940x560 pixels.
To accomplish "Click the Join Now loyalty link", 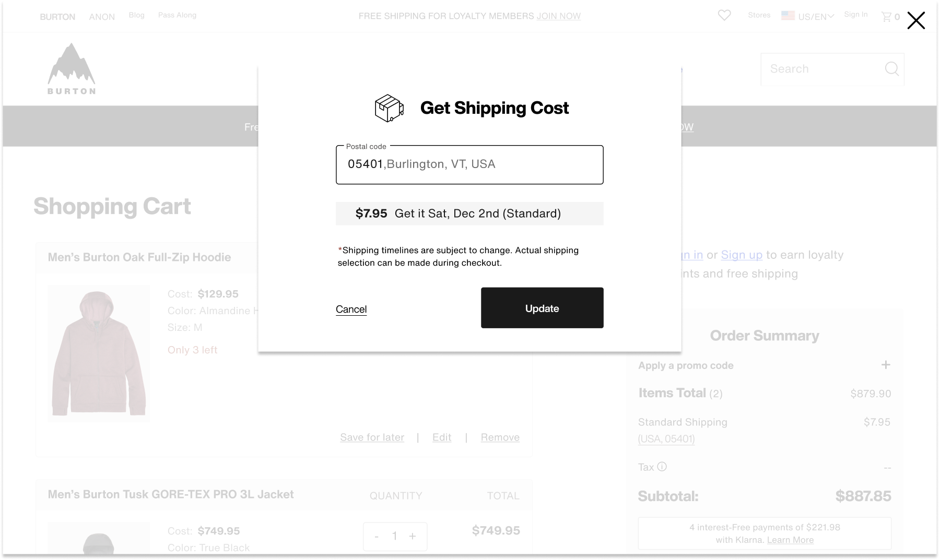I will click(558, 16).
